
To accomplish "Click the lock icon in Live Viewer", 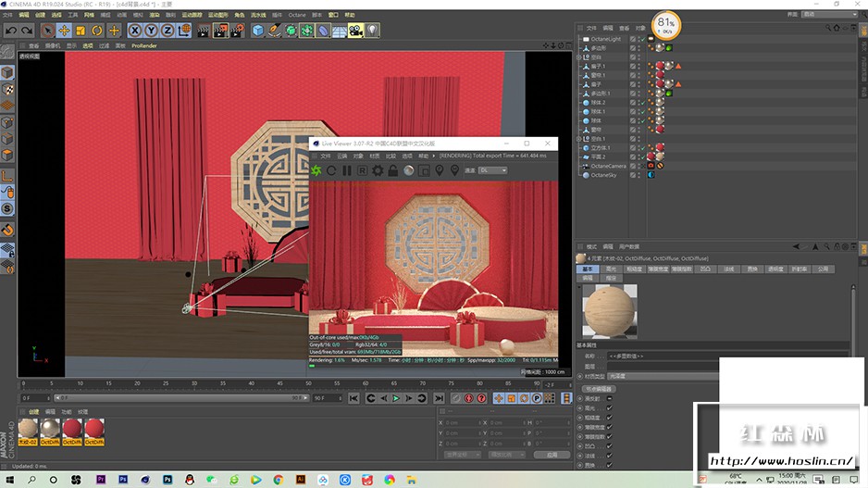I will [392, 170].
